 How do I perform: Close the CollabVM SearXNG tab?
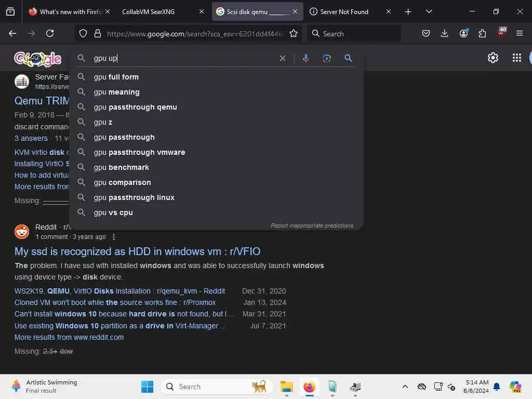(x=202, y=12)
